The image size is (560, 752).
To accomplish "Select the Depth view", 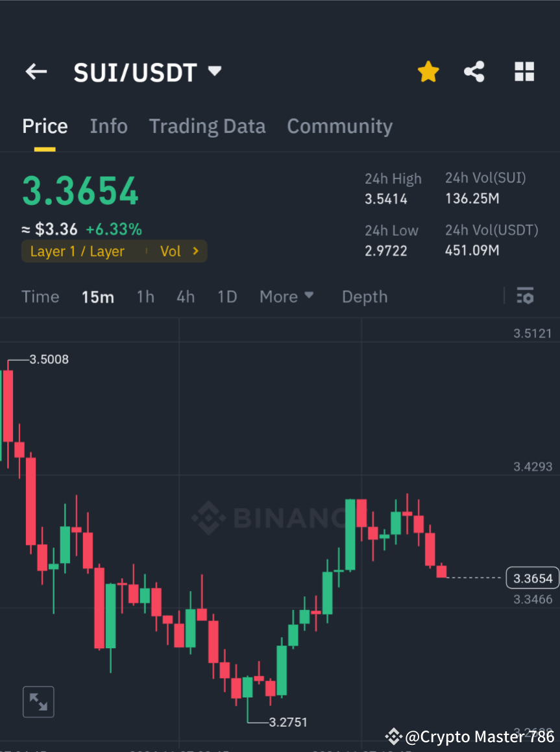I will pos(364,296).
